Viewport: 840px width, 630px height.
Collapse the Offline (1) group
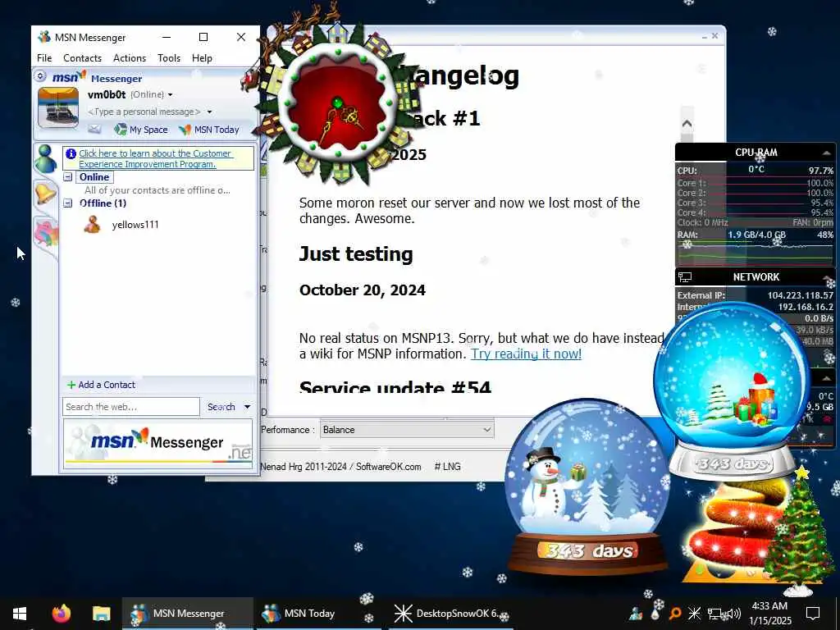(67, 203)
